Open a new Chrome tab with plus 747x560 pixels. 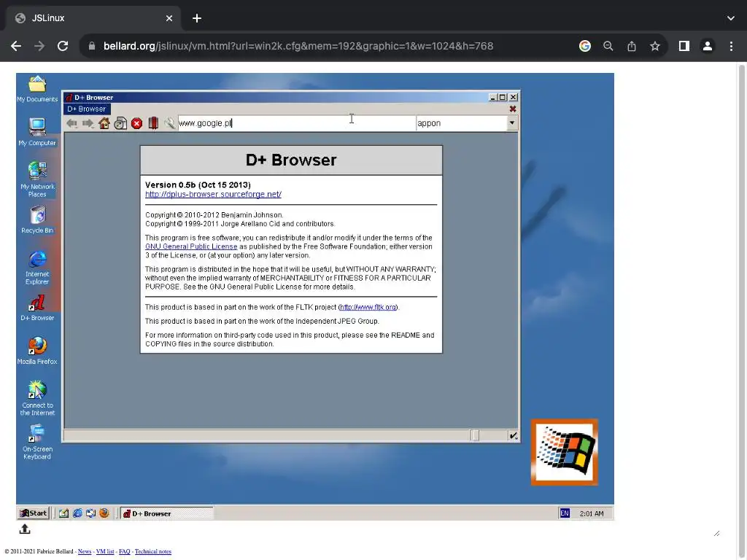[197, 18]
